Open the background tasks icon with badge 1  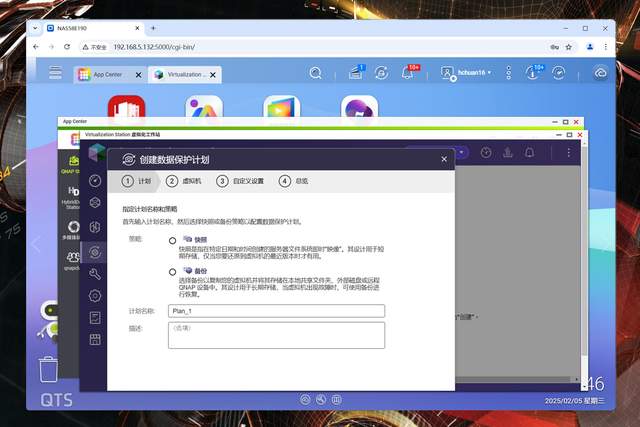tap(356, 73)
